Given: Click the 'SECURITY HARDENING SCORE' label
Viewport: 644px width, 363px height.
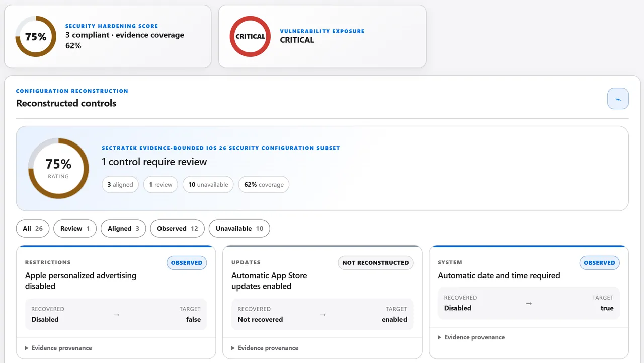Looking at the screenshot, I should 112,26.
